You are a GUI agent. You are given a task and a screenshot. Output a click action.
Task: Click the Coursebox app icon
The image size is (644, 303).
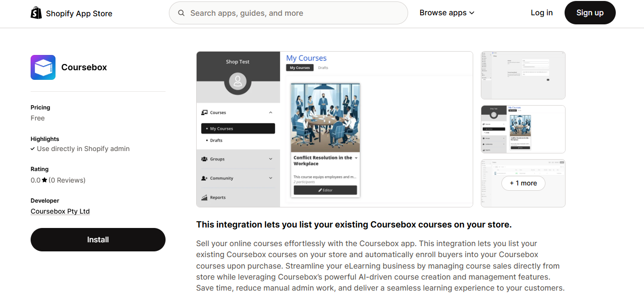coord(43,67)
